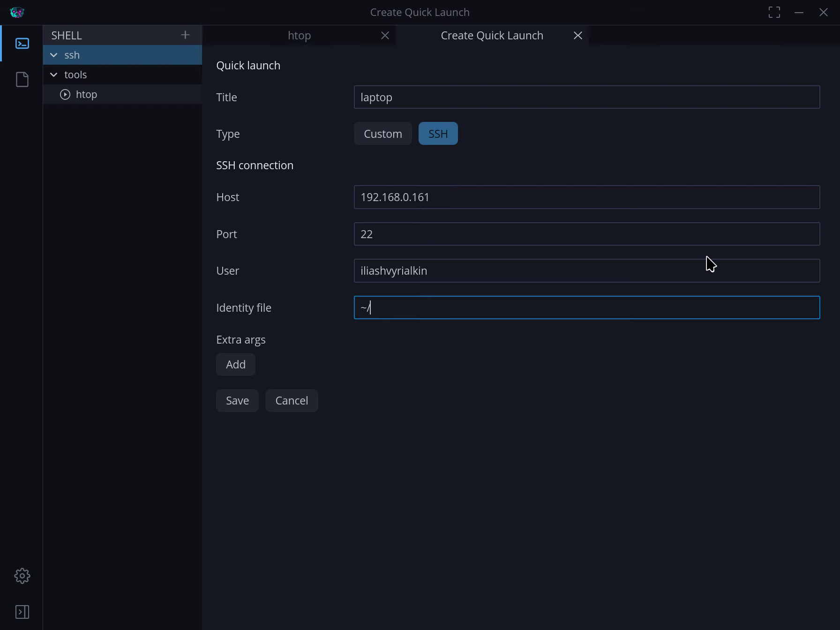Open the file/notes sidebar icon

[22, 79]
